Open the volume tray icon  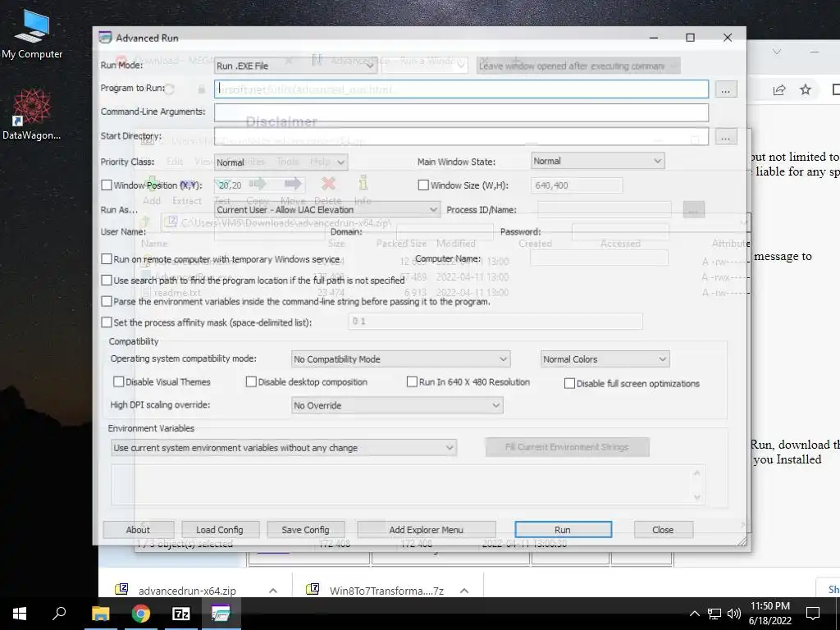[x=734, y=614]
